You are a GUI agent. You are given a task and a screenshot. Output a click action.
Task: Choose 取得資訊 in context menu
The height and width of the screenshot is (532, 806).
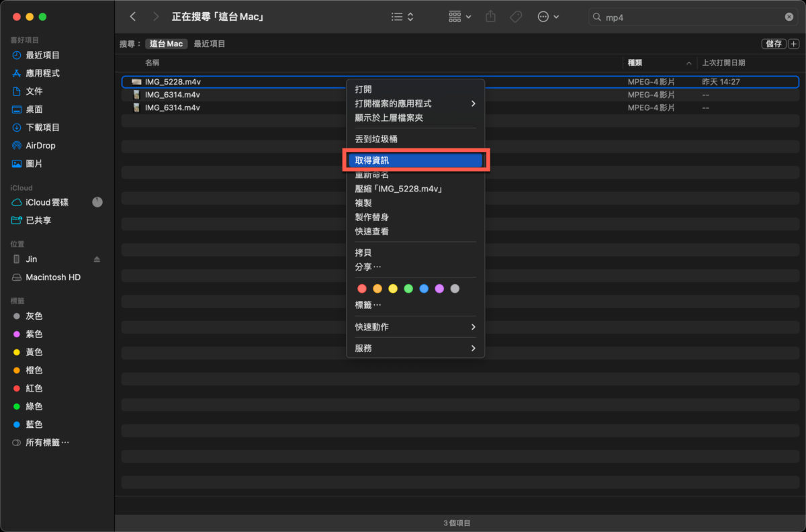pos(415,161)
